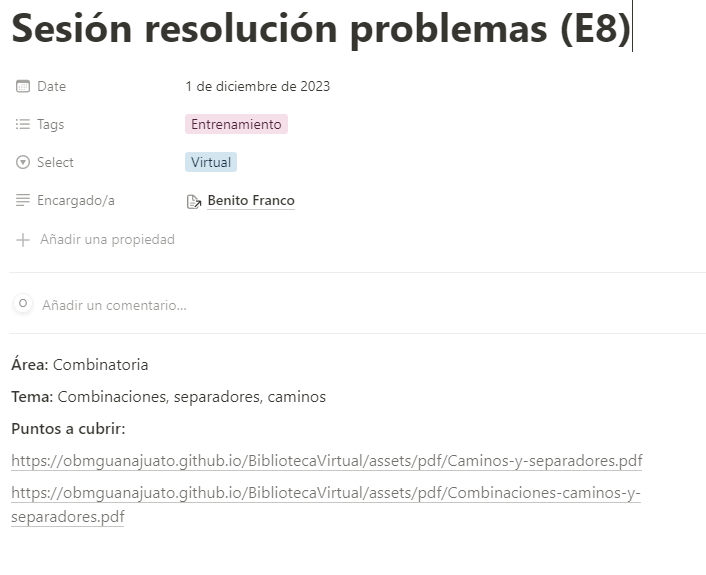Click the Select property dropdown icon

[23, 162]
